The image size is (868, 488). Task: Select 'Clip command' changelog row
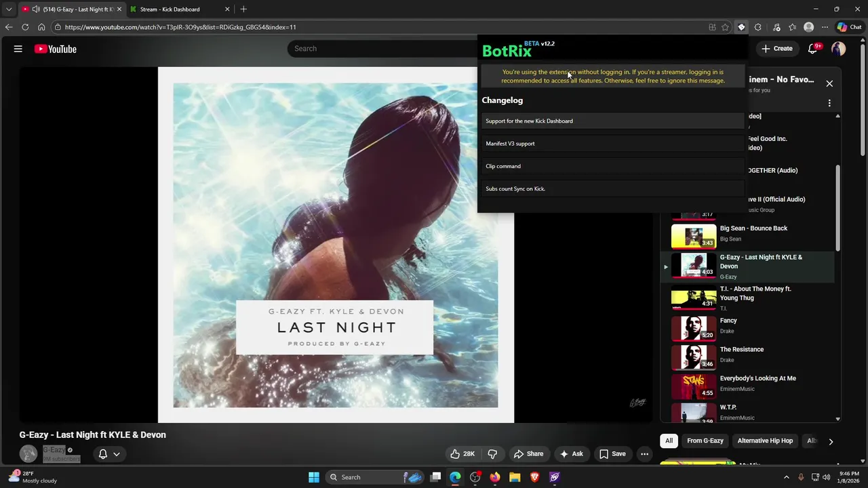coord(613,166)
